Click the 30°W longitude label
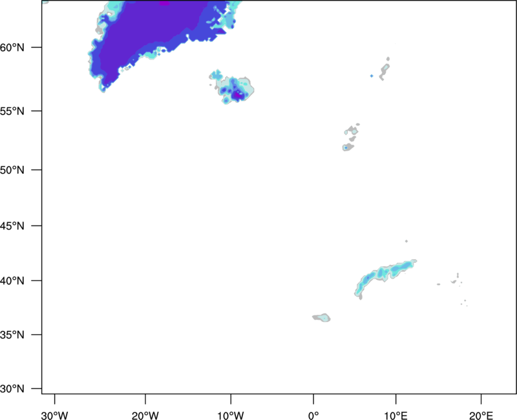517x420 pixels. (54, 415)
